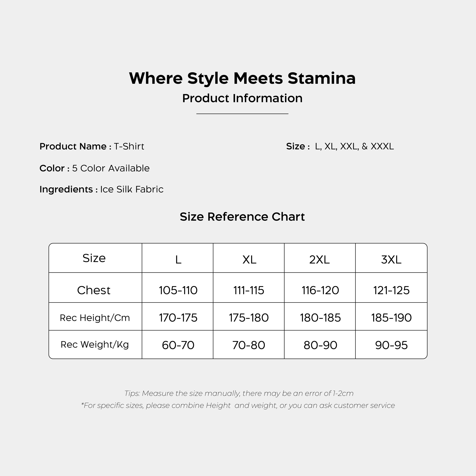The image size is (476, 476).
Task: Click the "XL" size column header
Action: [x=249, y=259]
